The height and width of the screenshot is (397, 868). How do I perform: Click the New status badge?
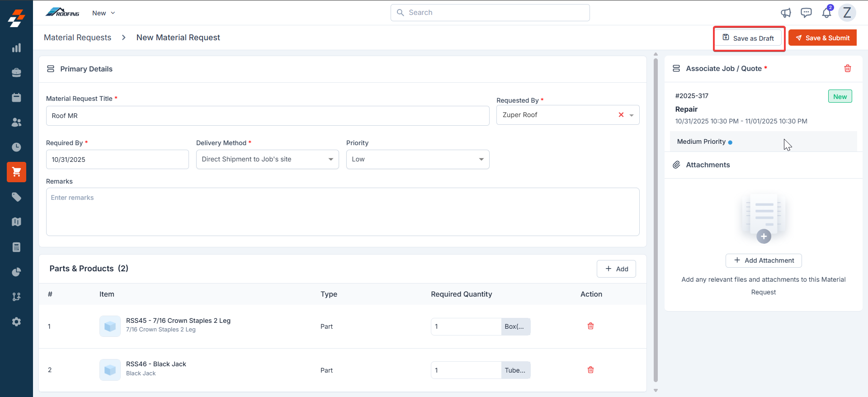tap(840, 96)
